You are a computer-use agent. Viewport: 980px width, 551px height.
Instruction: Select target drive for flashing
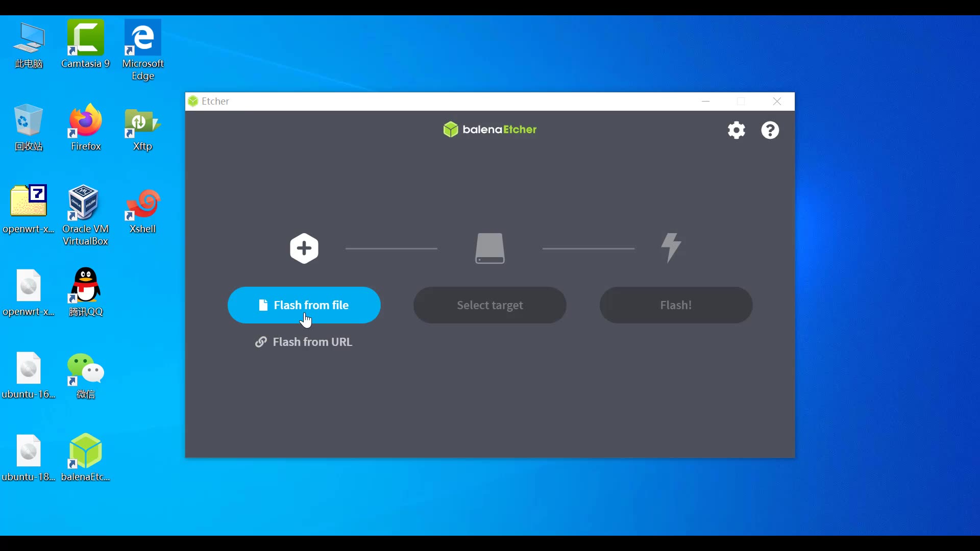490,305
